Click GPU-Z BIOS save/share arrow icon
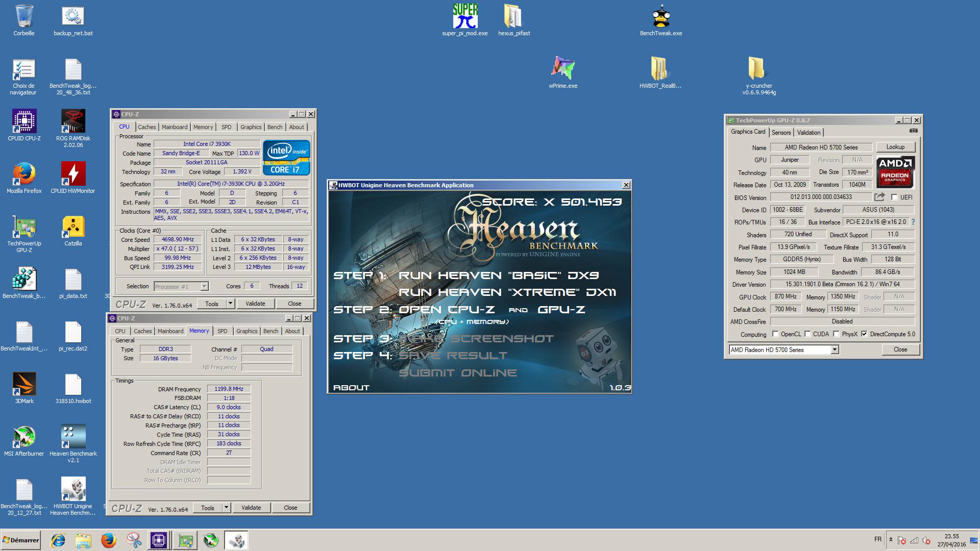This screenshot has height=551, width=980. pyautogui.click(x=879, y=196)
